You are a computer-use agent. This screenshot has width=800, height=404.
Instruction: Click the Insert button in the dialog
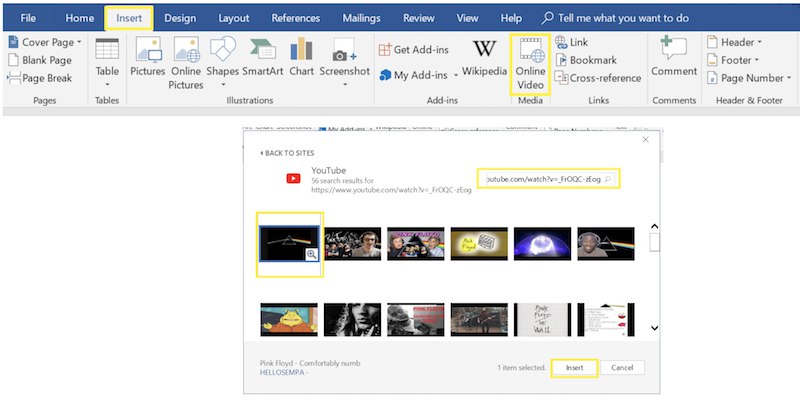tap(574, 368)
